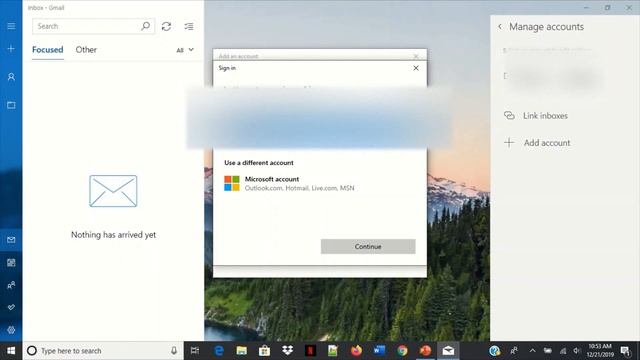Select Link inboxes
This screenshot has width=640, height=360.
pyautogui.click(x=536, y=116)
